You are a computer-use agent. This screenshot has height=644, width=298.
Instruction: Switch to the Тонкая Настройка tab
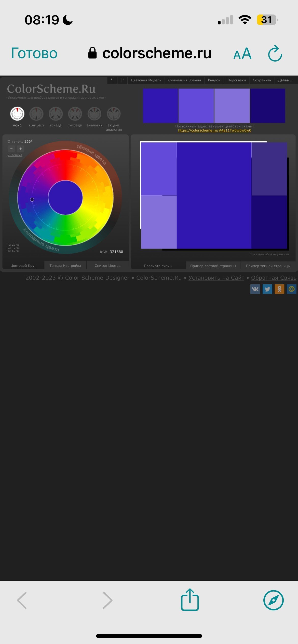pyautogui.click(x=65, y=266)
